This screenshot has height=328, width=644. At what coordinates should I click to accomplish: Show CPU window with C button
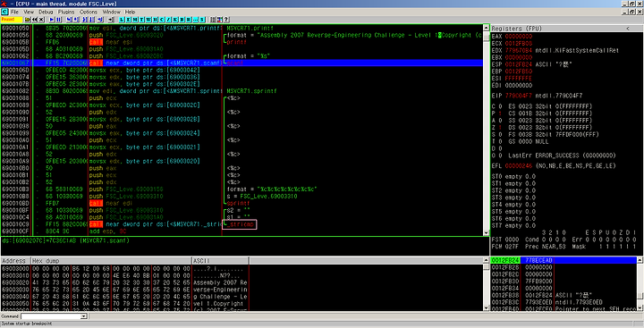pyautogui.click(x=161, y=20)
